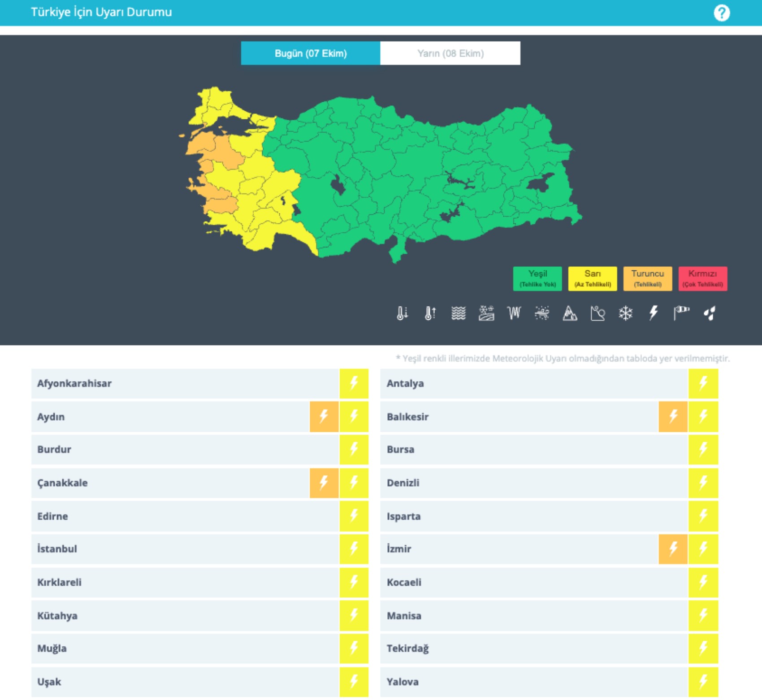Choose the fog warning icon
762x700 pixels.
coord(458,313)
